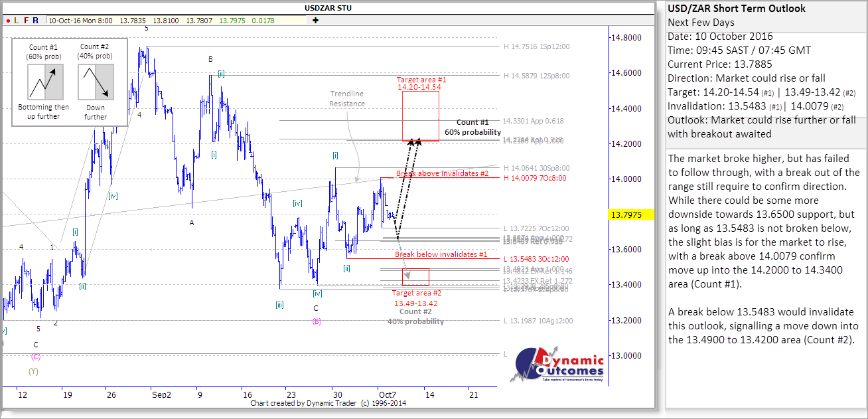Click the USDZAR STU chart title
Screen dimensions: 868x419
coord(328,8)
